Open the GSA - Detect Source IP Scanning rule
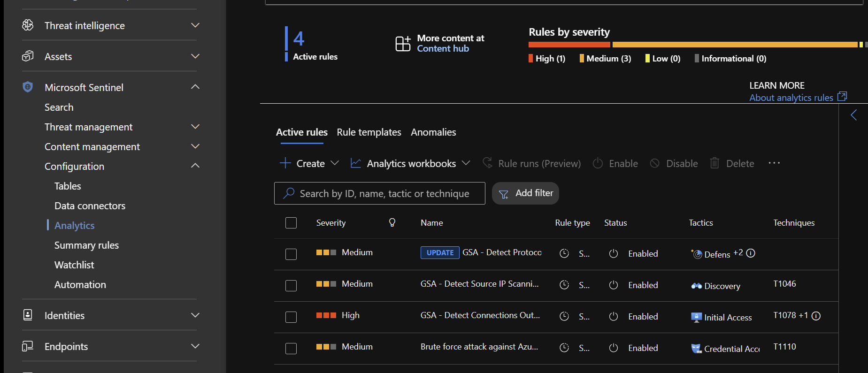This screenshot has width=868, height=373. [479, 284]
